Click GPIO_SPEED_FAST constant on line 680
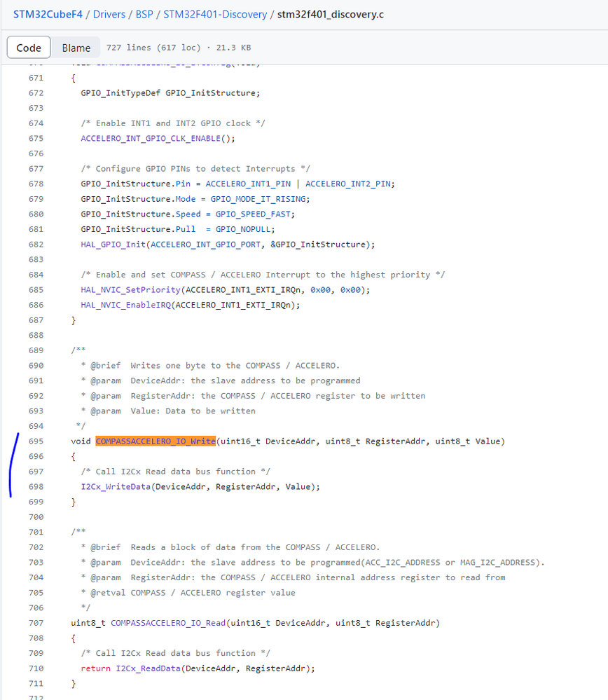The image size is (608, 700). [x=253, y=214]
